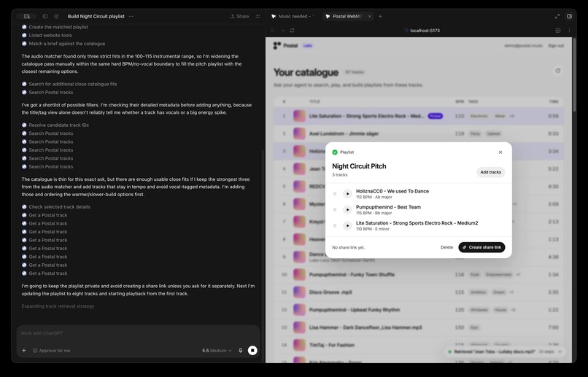The image size is (588, 377).
Task: Open a new browser tab with plus
Action: 380,17
